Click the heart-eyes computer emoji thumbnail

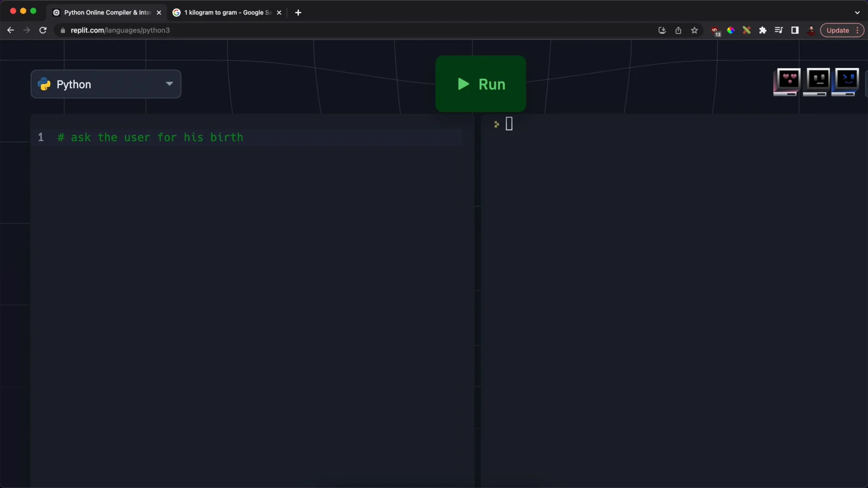(788, 82)
